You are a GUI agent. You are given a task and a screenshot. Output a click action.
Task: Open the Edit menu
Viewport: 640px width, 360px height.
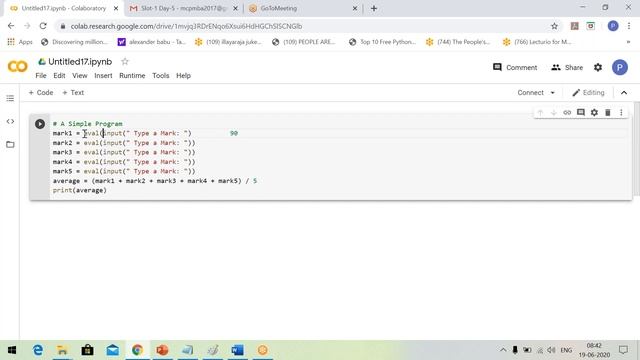click(x=59, y=76)
